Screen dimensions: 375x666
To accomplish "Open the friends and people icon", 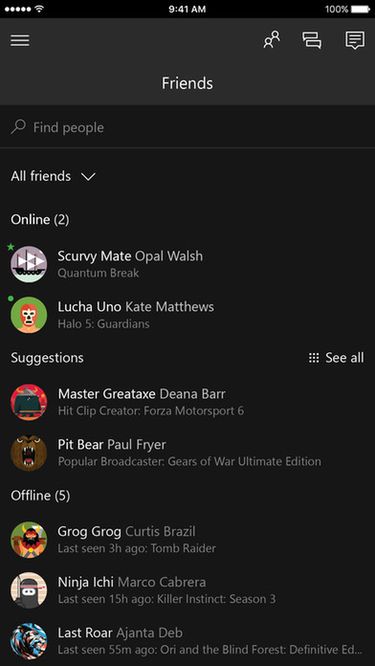I will point(272,40).
